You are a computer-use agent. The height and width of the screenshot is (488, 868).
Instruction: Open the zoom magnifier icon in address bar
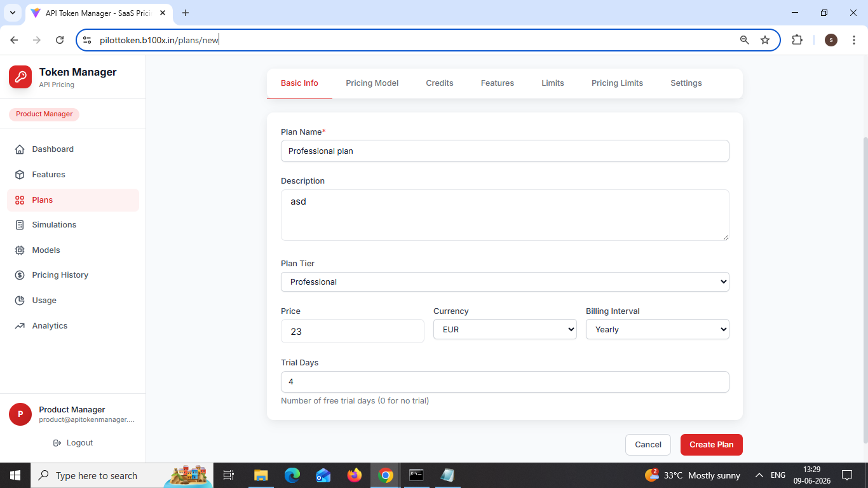coord(745,40)
